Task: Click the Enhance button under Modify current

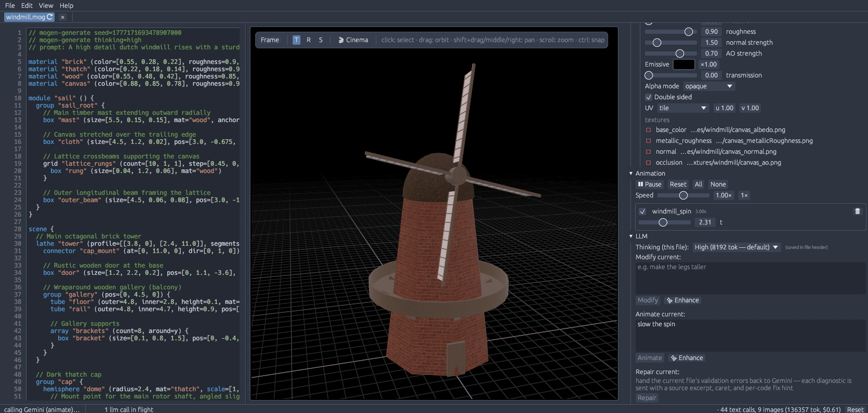Action: click(683, 300)
